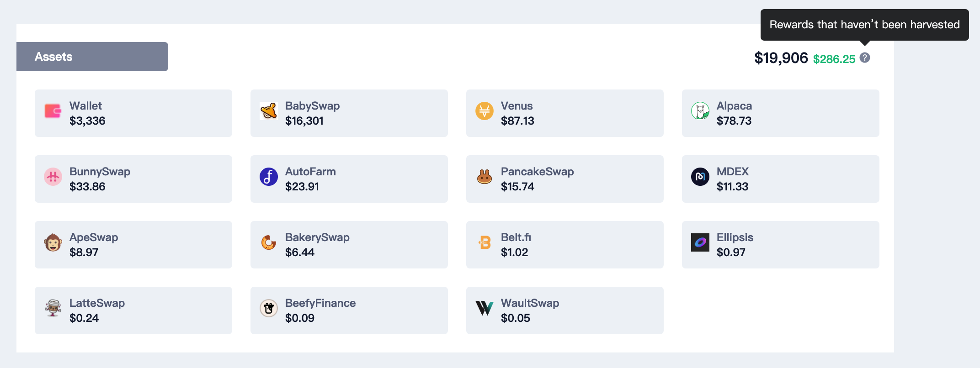The image size is (980, 368).
Task: Click the Alpaca logo icon
Action: point(700,111)
